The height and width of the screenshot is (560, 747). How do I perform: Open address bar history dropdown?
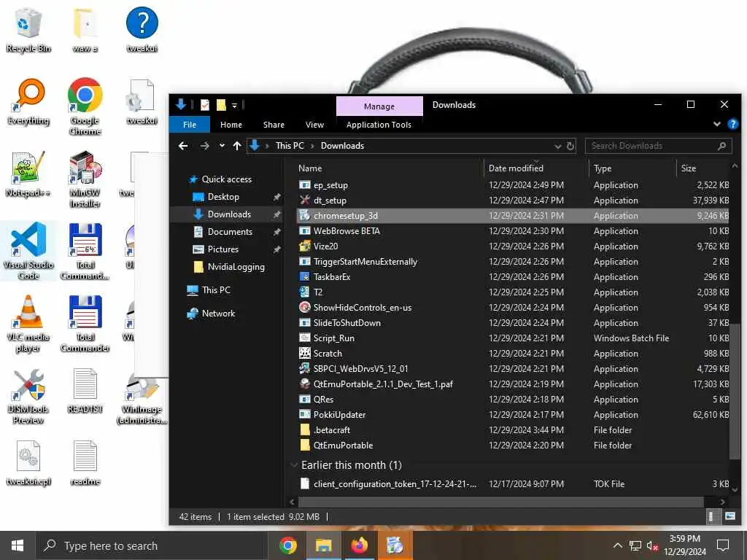pos(558,147)
